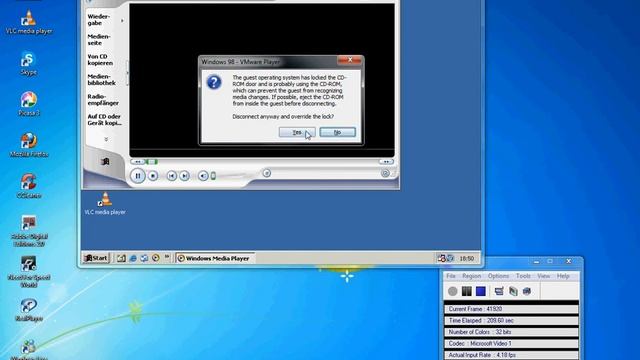Confirm disconnect with the Yes button
The image size is (640, 360).
coord(297,132)
